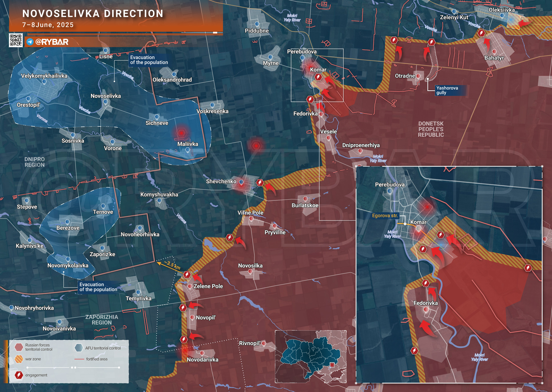
Task: Click the Novohryhorivka settlement marker
Action: pyautogui.click(x=11, y=308)
